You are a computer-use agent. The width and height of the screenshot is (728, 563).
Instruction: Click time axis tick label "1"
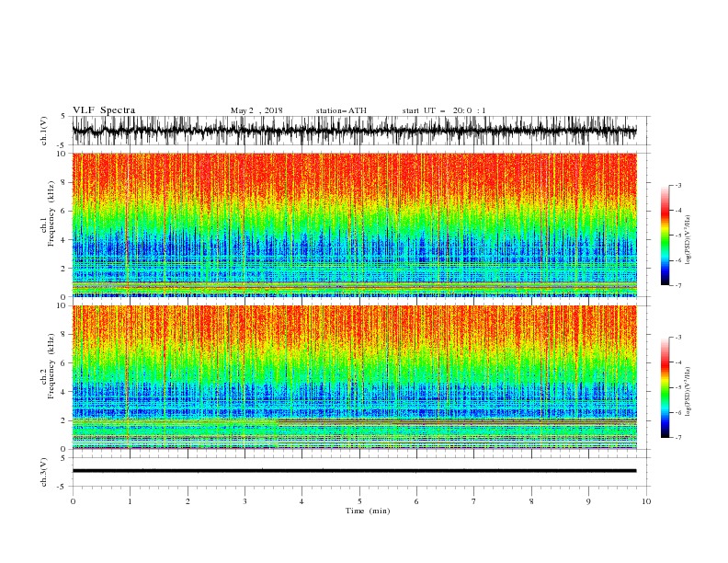coord(130,501)
